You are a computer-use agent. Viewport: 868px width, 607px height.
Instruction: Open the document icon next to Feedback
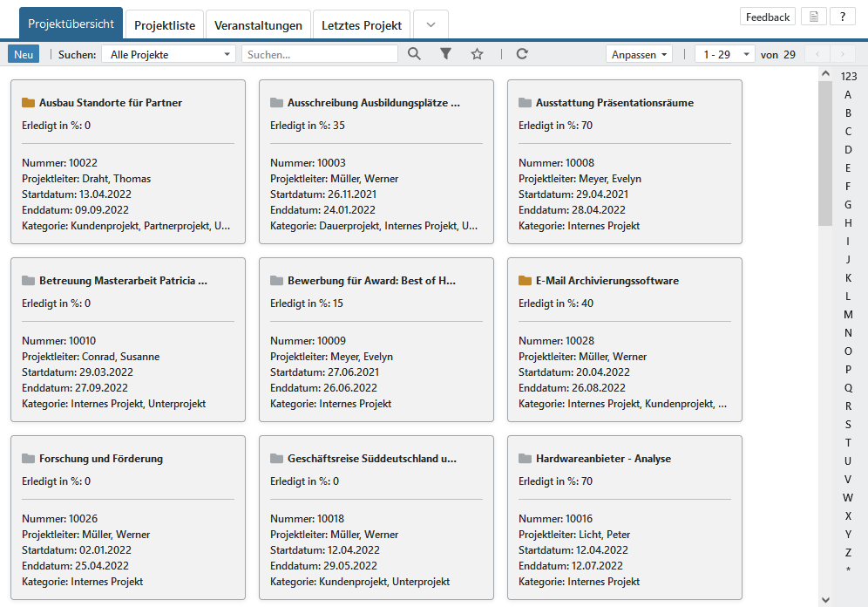click(x=813, y=17)
